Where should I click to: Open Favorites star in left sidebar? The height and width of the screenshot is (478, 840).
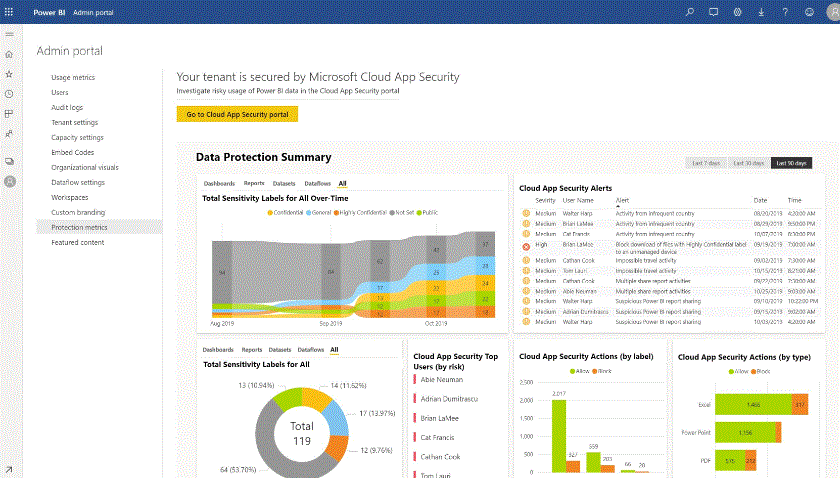point(9,74)
